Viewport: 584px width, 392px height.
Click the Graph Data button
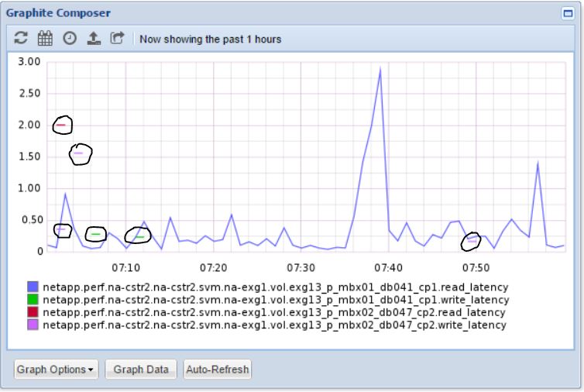click(x=141, y=370)
